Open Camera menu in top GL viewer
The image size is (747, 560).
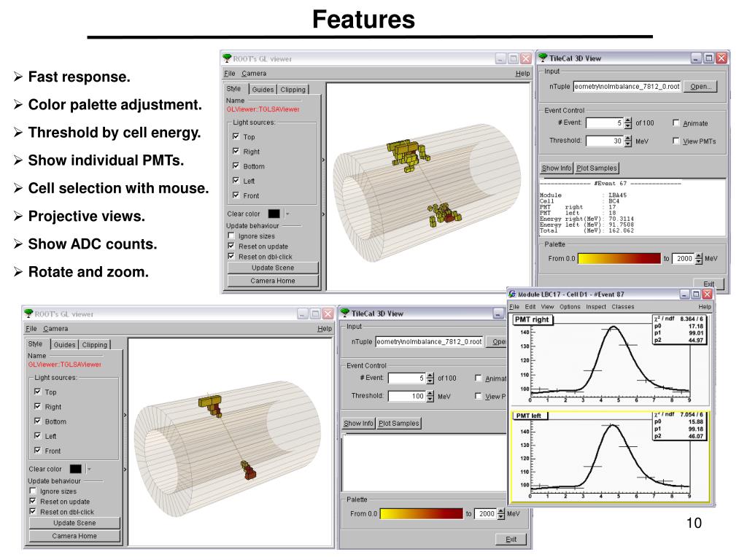(x=254, y=74)
